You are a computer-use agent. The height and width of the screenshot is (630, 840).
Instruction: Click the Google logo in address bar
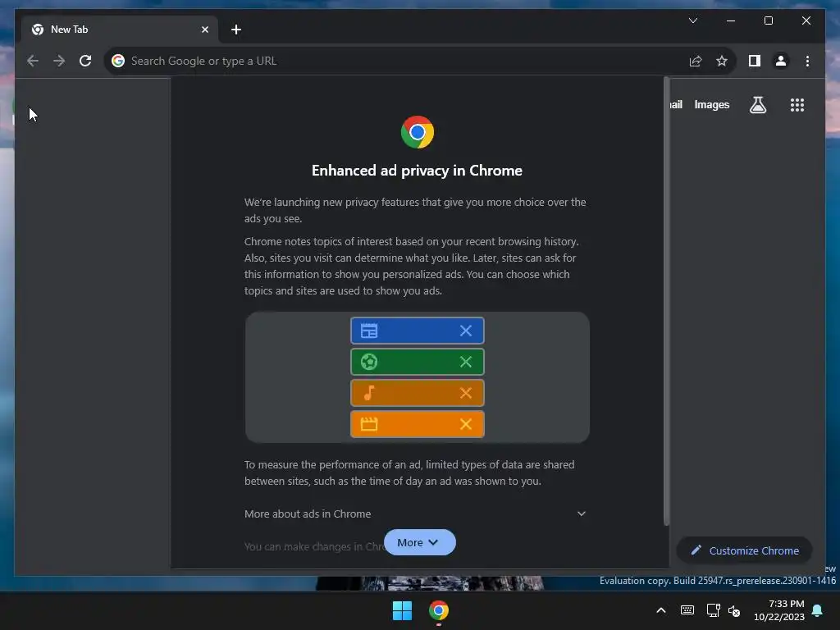118,61
